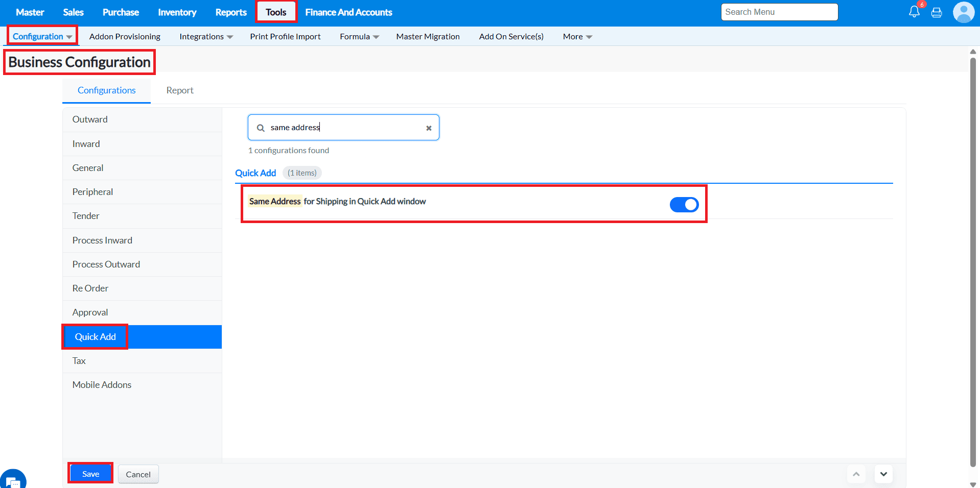Clear the configuration search with the x icon
This screenshot has height=488, width=980.
coord(429,128)
